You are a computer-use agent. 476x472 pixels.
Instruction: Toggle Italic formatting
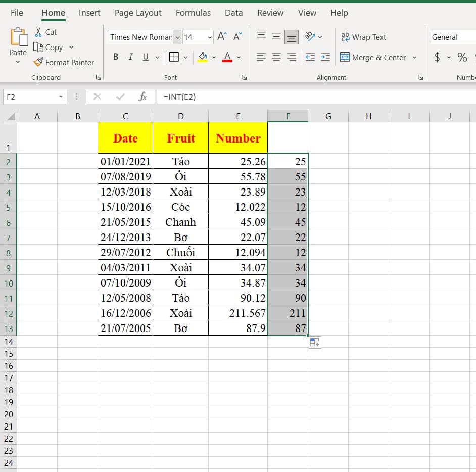point(130,57)
